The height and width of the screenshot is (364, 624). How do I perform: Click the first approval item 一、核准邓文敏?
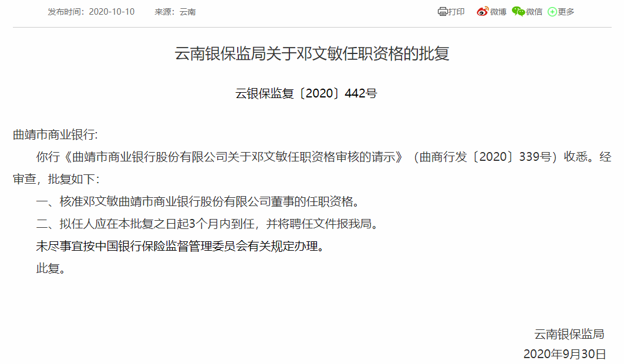197,202
